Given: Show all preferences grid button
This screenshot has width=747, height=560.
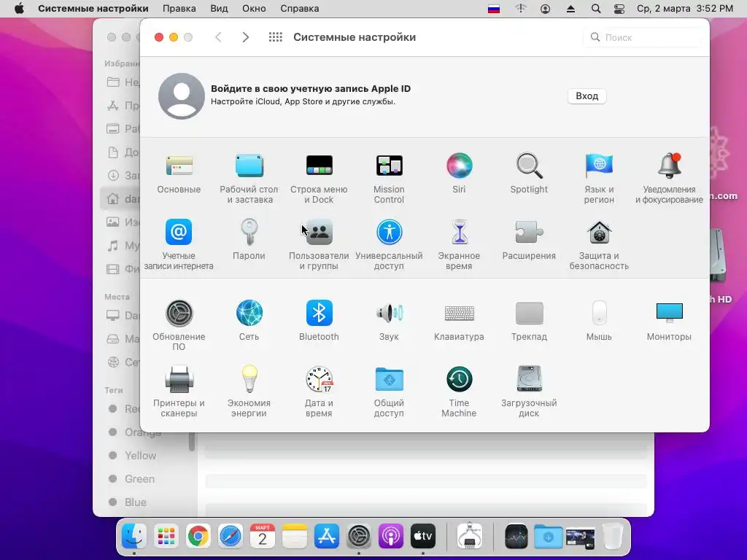Looking at the screenshot, I should [275, 37].
